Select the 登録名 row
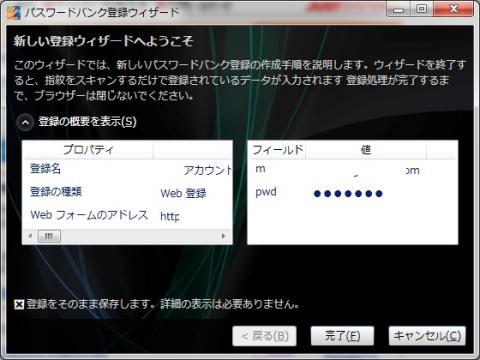Image resolution: width=480 pixels, height=360 pixels. click(x=127, y=169)
